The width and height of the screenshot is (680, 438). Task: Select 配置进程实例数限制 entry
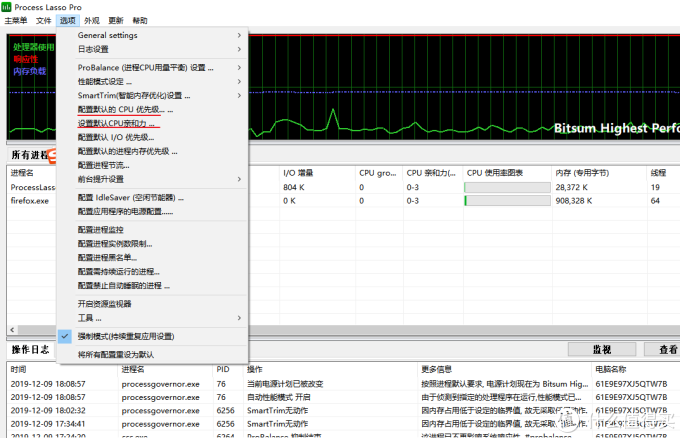pos(152,244)
